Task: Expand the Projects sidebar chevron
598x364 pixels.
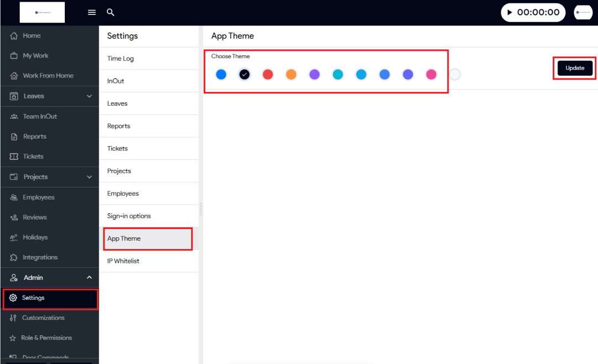Action: click(x=89, y=177)
